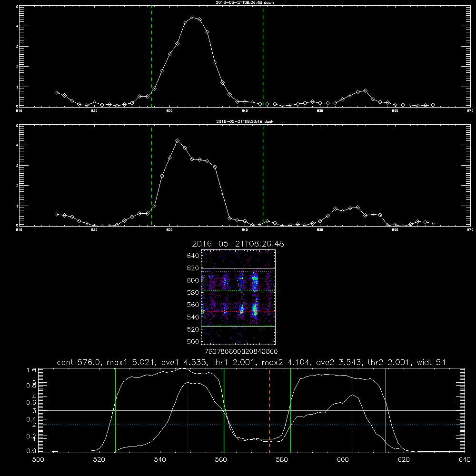
Task: Click the red dotted marker near 603 in bottom plot
Action: pos(352,410)
